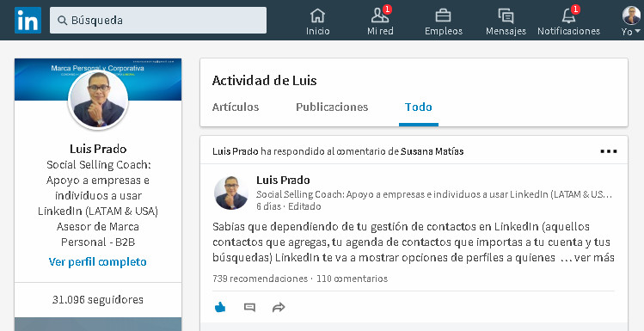Image resolution: width=644 pixels, height=331 pixels.
Task: Click Luis Prado's large profile photo
Action: tap(98, 101)
